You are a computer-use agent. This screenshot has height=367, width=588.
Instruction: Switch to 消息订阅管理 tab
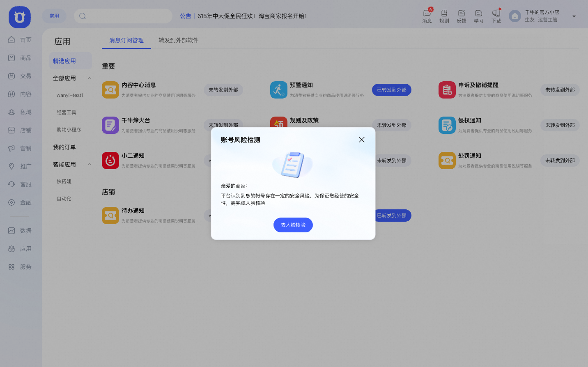coord(126,40)
